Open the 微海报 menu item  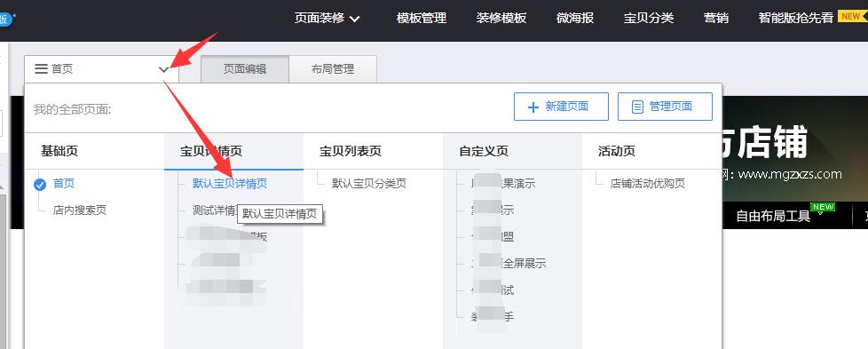575,18
